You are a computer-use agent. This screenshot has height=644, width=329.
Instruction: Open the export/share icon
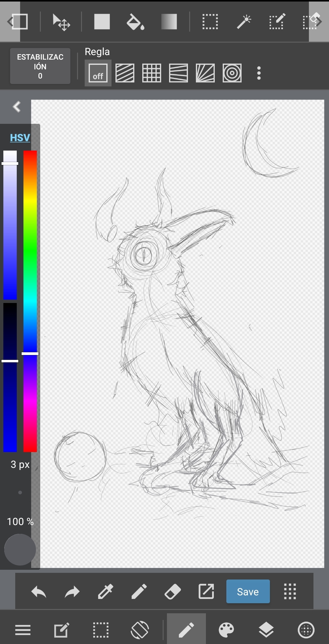[206, 592]
